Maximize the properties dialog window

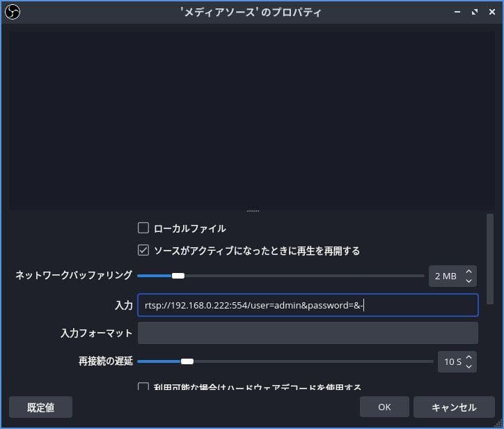point(475,13)
